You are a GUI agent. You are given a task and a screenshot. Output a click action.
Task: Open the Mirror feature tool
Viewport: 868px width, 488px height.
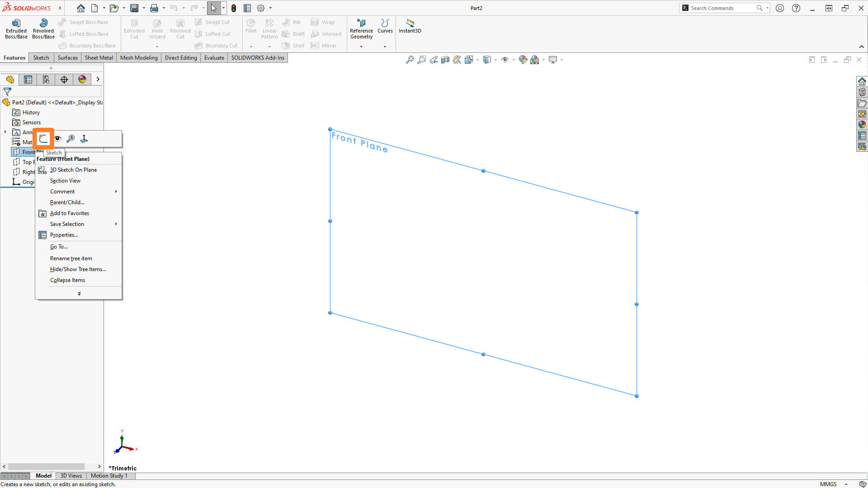[324, 45]
